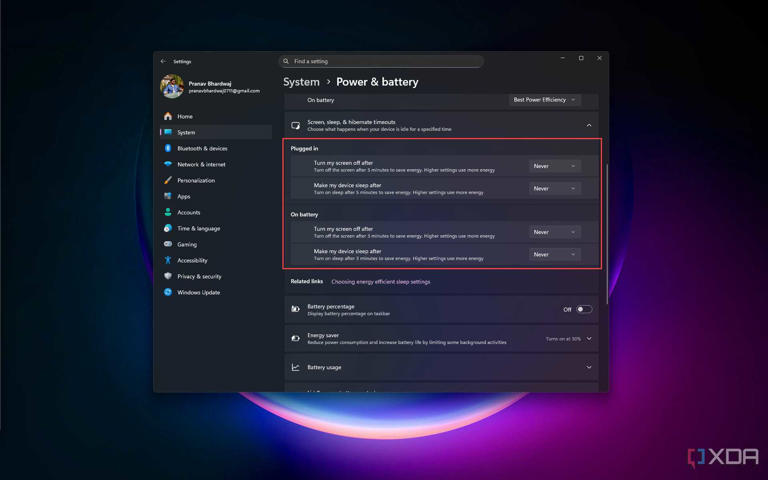The image size is (768, 480).
Task: Open the Accounts icon
Action: [x=168, y=212]
